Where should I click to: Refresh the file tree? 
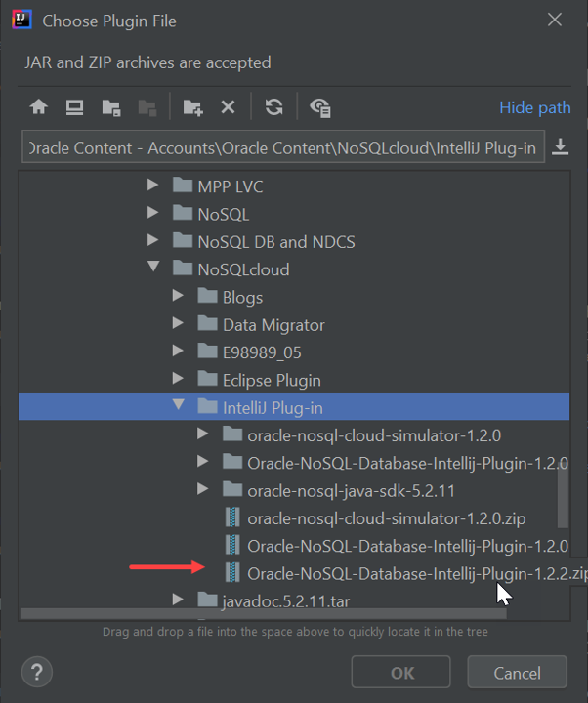coord(274,107)
